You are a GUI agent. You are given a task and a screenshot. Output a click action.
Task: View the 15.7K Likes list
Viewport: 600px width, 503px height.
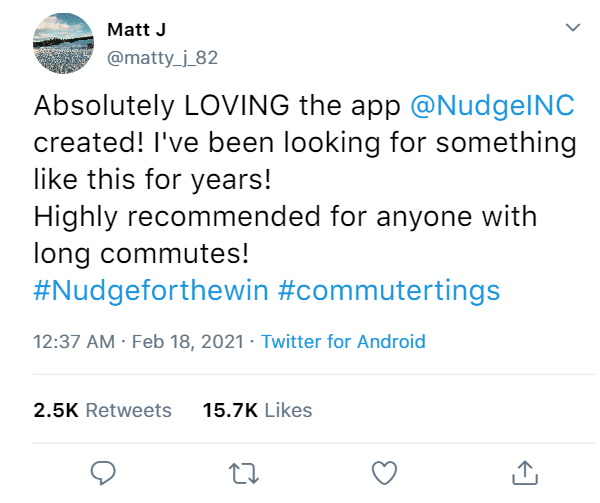(258, 410)
